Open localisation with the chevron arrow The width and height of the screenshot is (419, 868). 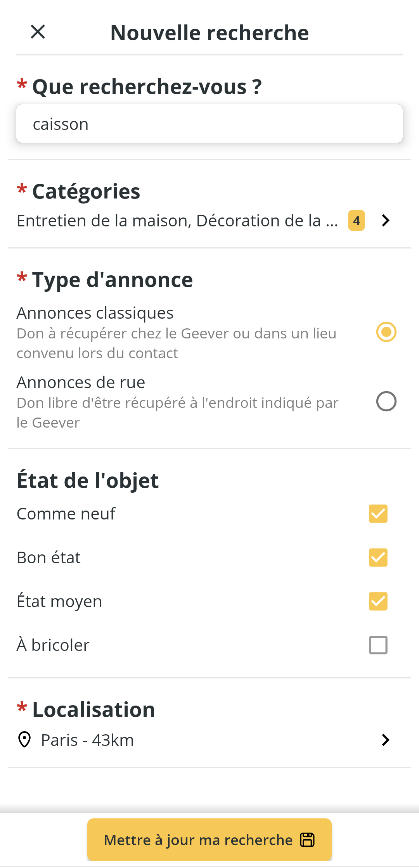point(386,740)
